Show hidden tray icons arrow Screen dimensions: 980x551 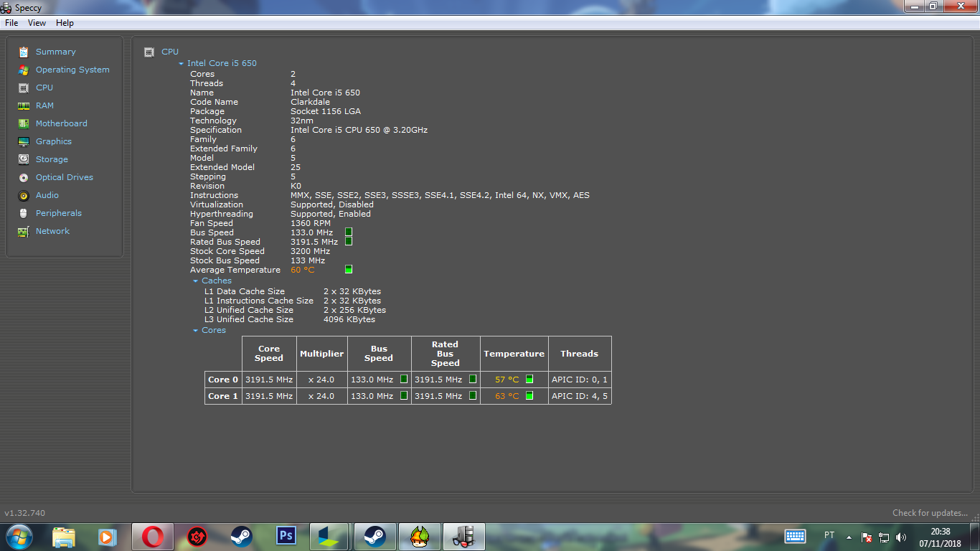[x=849, y=537]
